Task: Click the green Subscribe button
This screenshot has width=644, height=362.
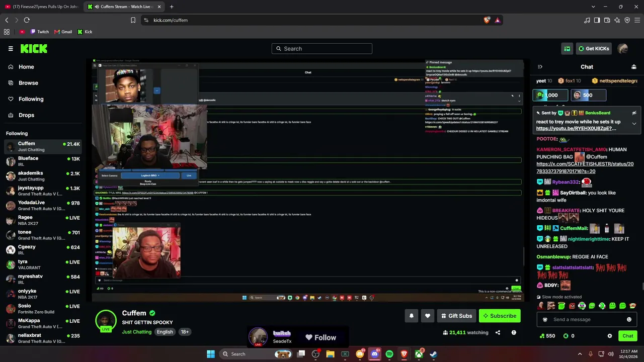Action: tap(500, 316)
